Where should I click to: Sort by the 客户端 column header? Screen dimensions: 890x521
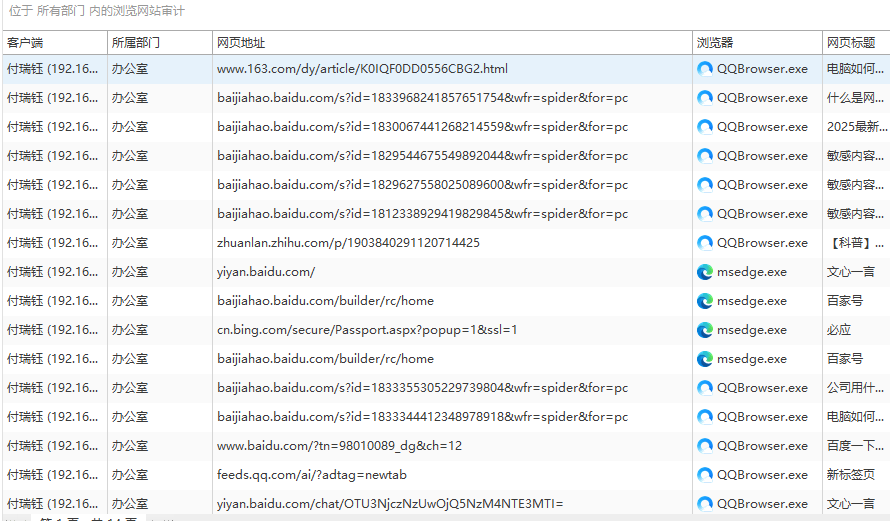click(54, 43)
